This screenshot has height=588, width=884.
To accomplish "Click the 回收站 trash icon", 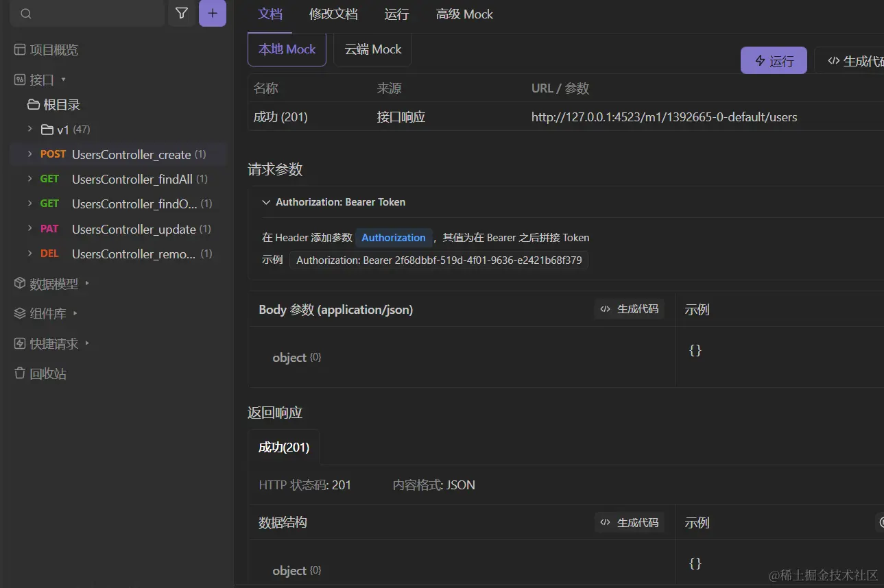I will (x=20, y=374).
